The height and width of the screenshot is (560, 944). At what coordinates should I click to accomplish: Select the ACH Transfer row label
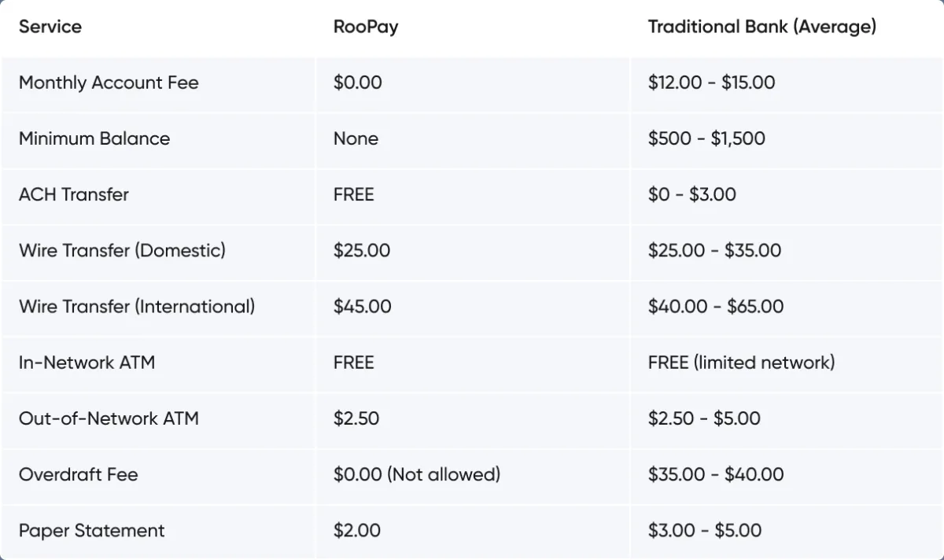(x=74, y=194)
